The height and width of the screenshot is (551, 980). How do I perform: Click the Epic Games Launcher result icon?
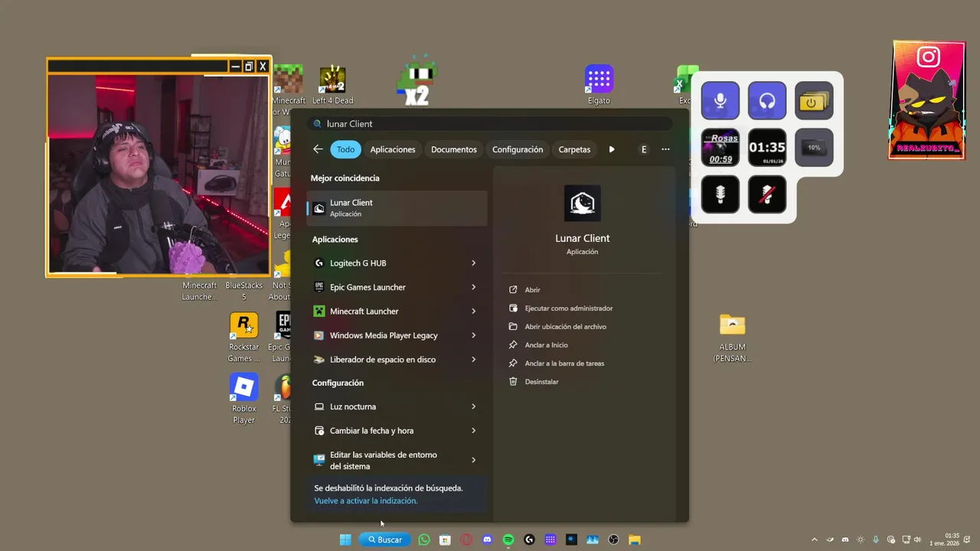click(319, 287)
